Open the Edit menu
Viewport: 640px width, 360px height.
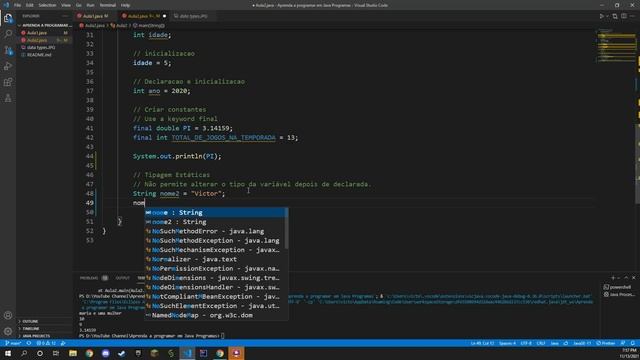29,5
